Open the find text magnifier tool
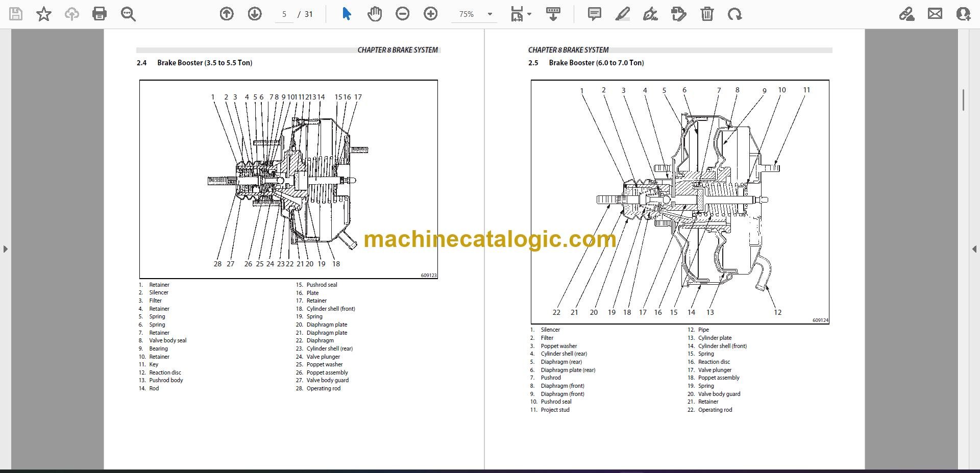 click(x=128, y=14)
